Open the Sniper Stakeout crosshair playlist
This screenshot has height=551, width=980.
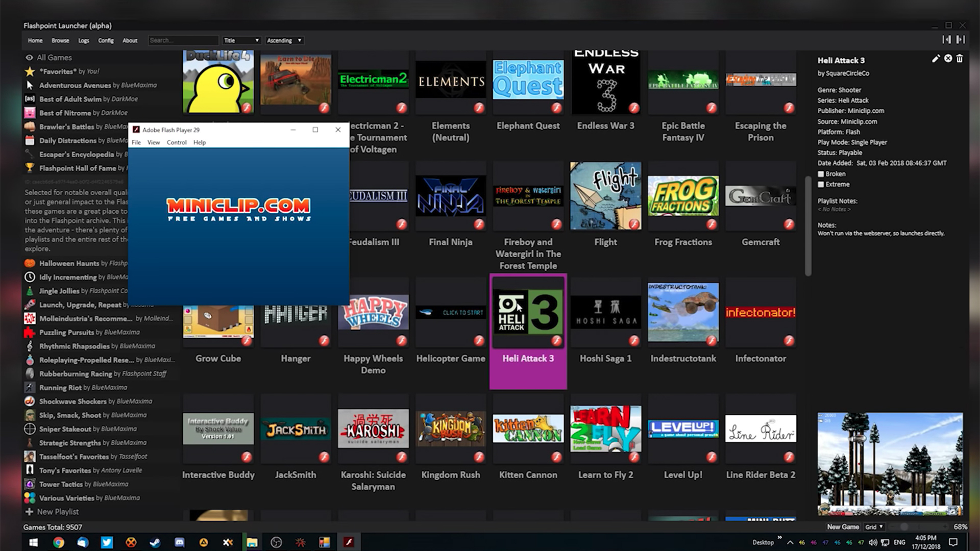pos(30,429)
